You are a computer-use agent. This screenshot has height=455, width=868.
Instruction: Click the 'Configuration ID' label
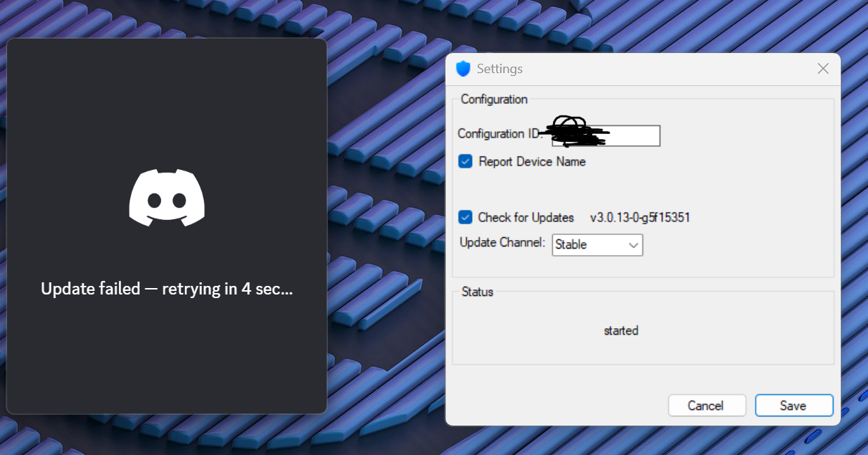click(500, 133)
